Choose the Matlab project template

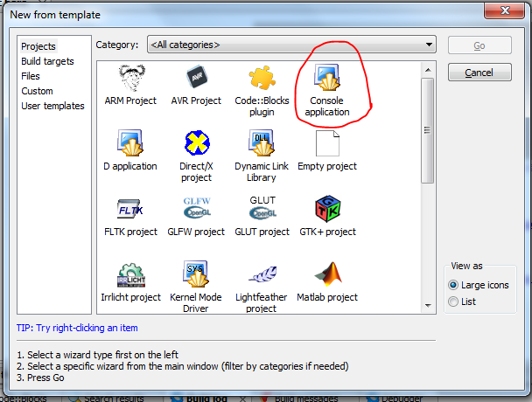[x=327, y=274]
